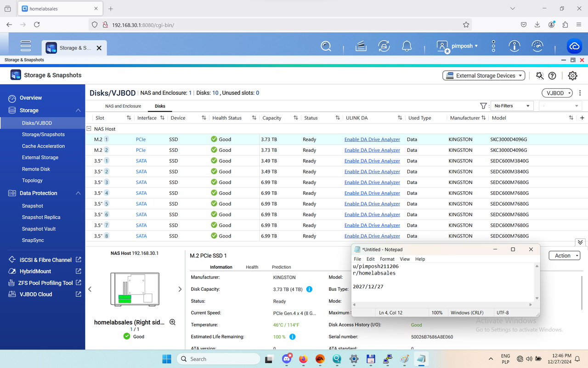This screenshot has width=588, height=368.
Task: Reload the browser page
Action: 37,24
